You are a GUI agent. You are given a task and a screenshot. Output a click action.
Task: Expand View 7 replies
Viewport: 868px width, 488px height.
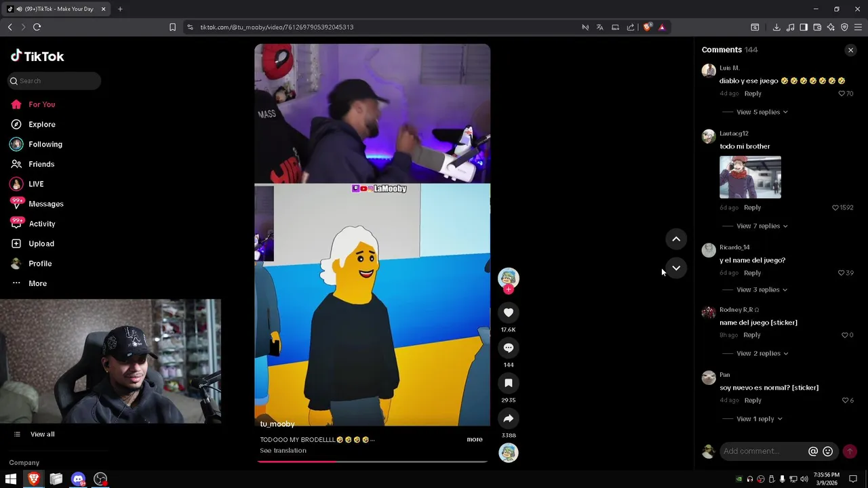[x=762, y=226]
